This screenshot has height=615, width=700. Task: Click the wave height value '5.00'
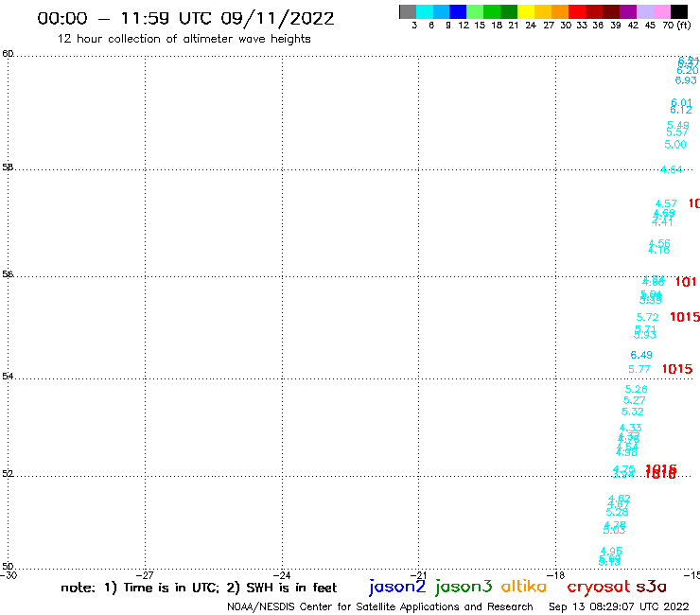pyautogui.click(x=675, y=144)
